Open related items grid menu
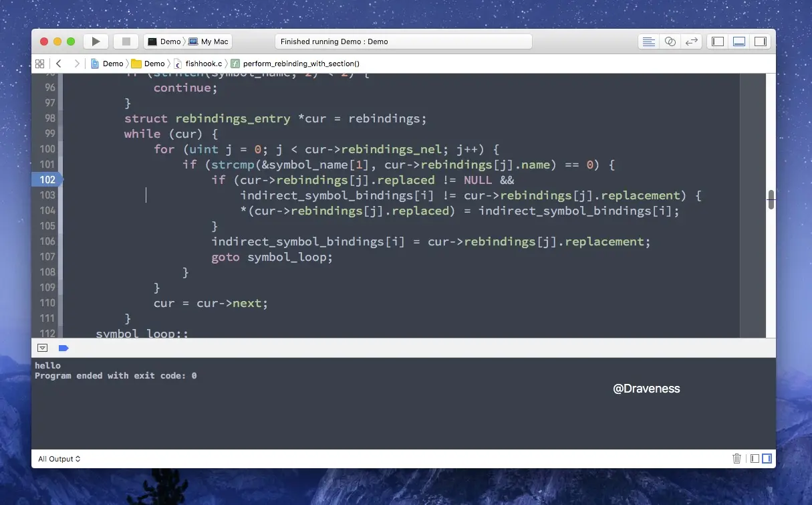Viewport: 812px width, 505px height. pyautogui.click(x=39, y=64)
